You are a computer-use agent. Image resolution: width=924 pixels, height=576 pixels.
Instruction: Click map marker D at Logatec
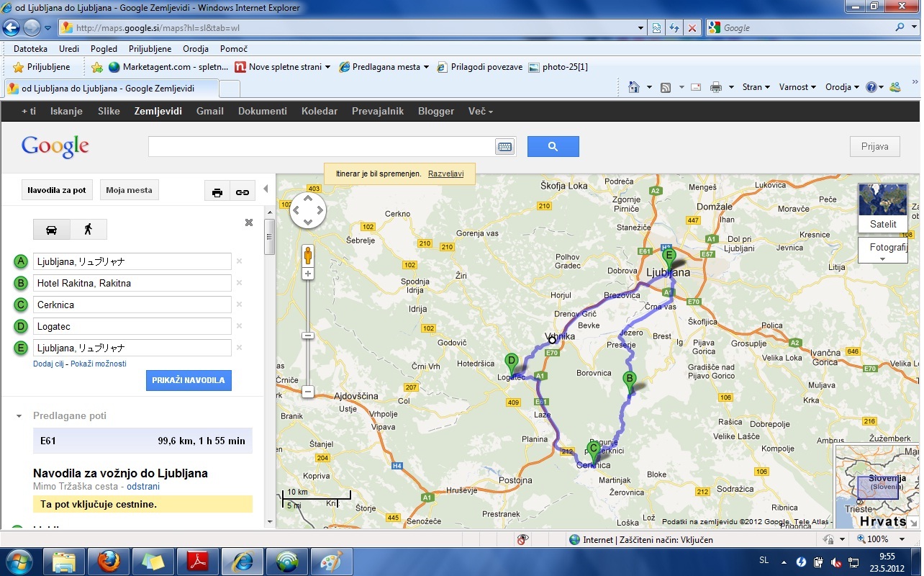click(x=512, y=364)
